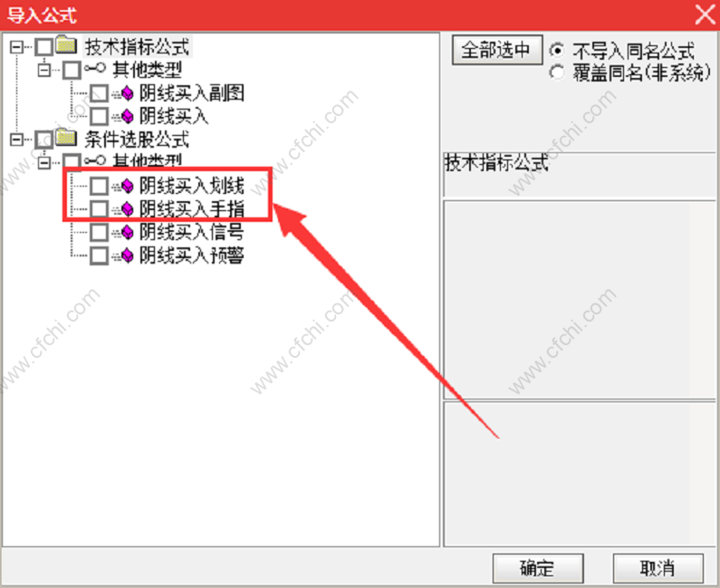Select the 阴线买入信号 tree item

[x=191, y=233]
